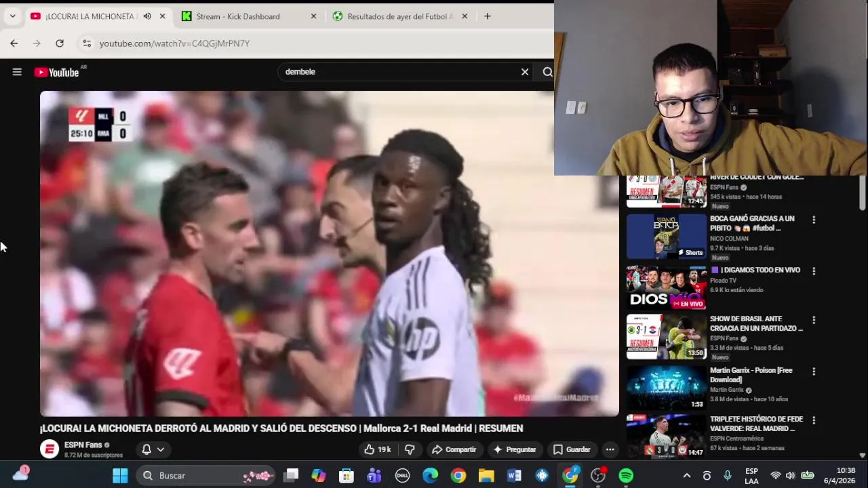
Task: Open Microsoft Teams taskbar icon
Action: point(374,476)
